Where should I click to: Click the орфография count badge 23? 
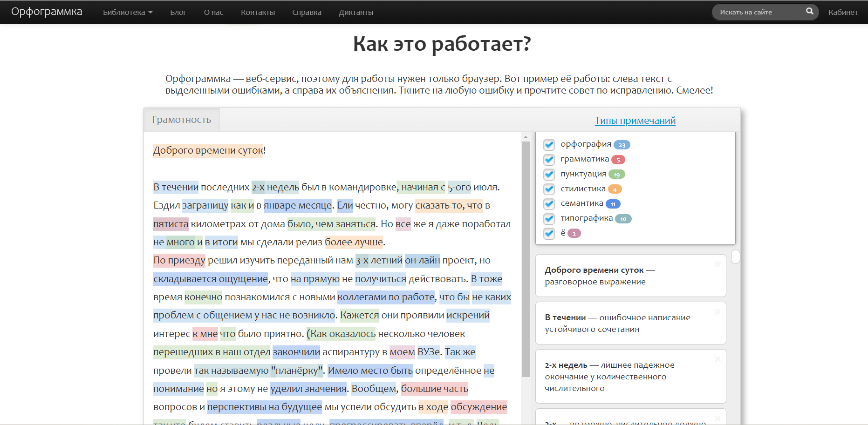pyautogui.click(x=622, y=145)
